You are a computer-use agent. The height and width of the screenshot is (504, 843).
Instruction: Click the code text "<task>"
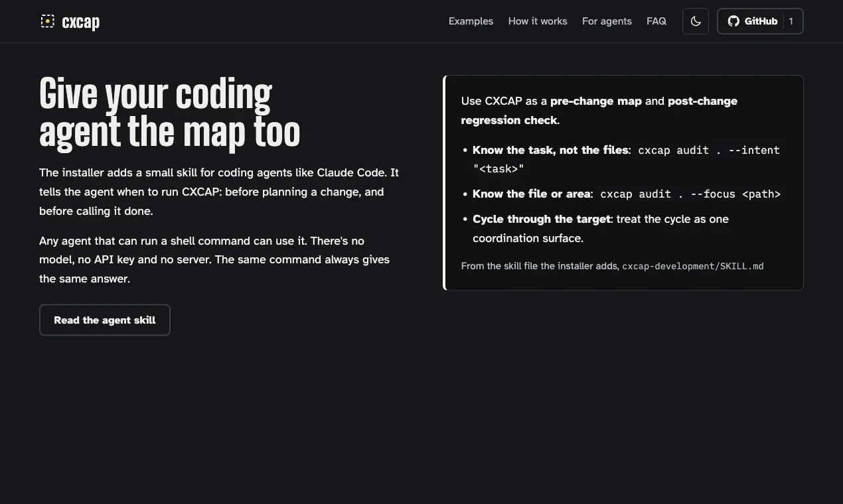498,169
